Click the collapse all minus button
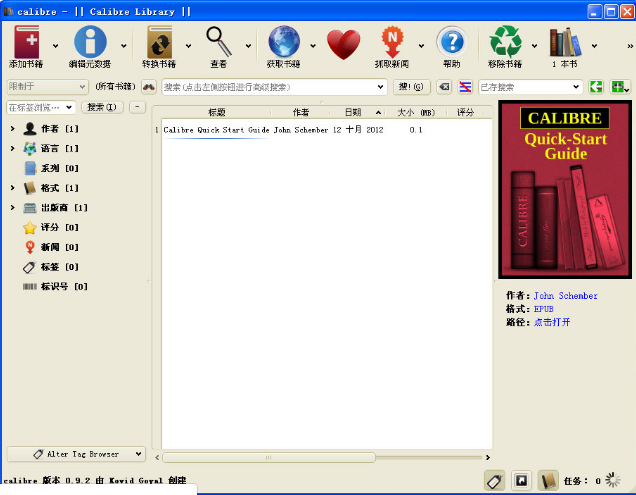 (138, 107)
